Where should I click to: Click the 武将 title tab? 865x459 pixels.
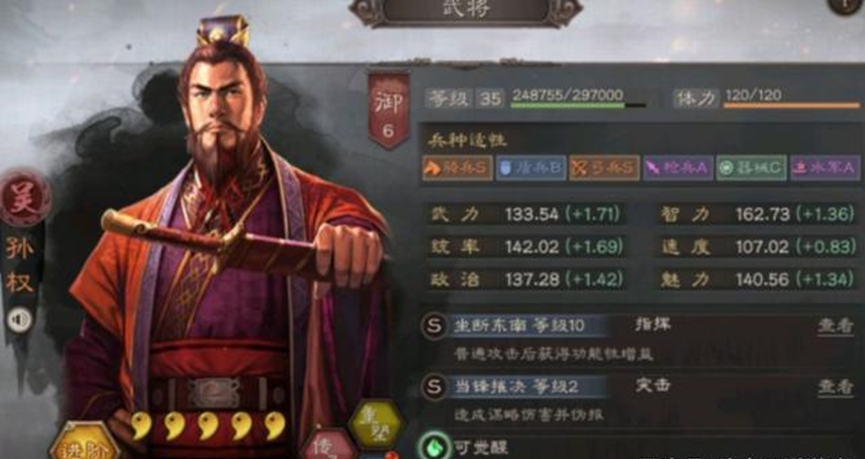click(x=466, y=10)
